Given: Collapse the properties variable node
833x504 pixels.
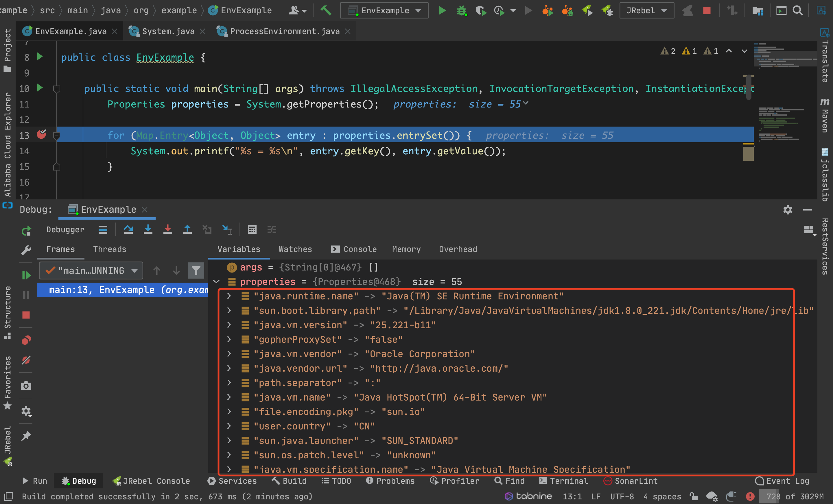Looking at the screenshot, I should [216, 282].
